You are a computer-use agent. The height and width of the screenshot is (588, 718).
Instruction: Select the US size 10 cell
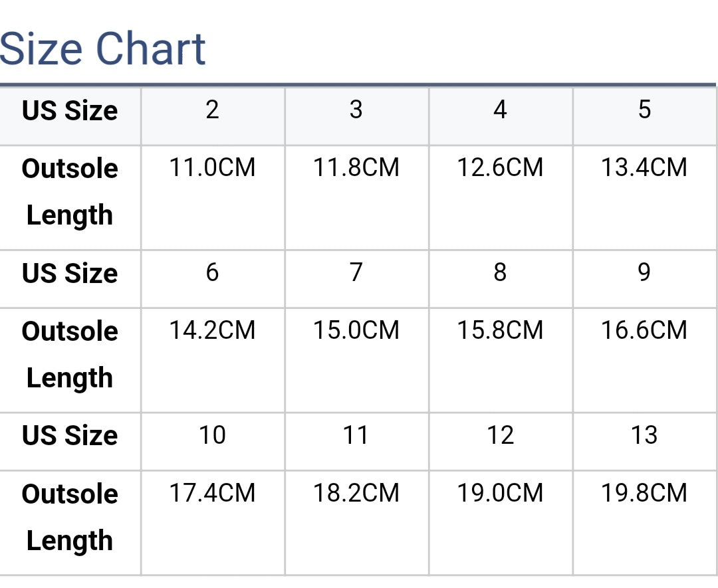pos(212,435)
